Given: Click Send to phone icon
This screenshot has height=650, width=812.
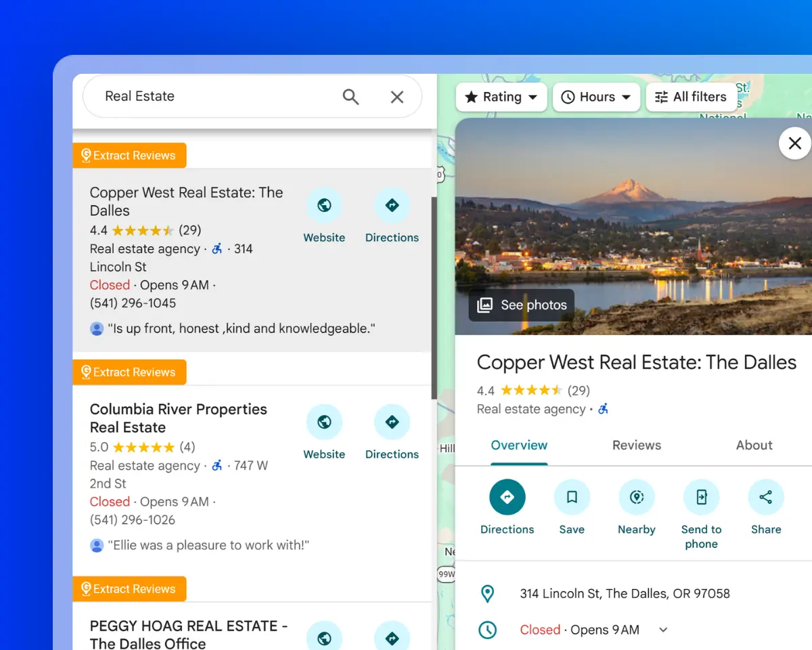Looking at the screenshot, I should [x=701, y=498].
